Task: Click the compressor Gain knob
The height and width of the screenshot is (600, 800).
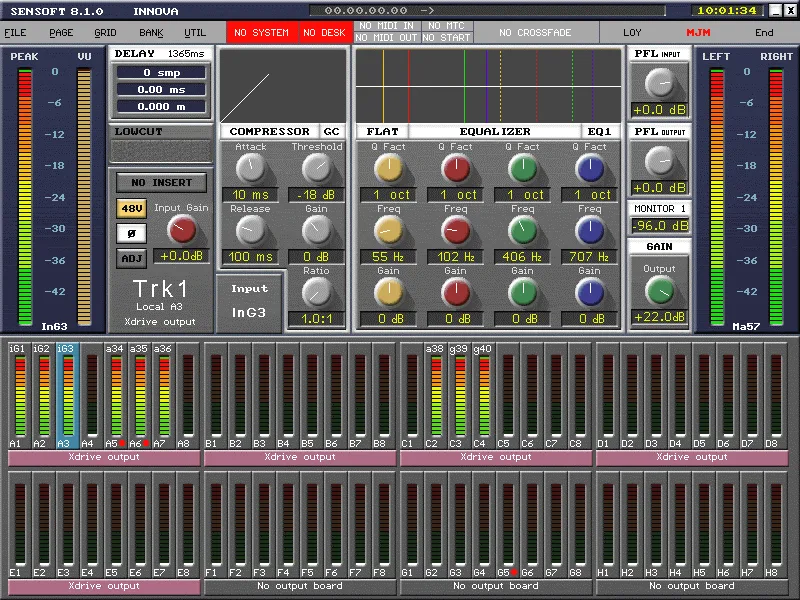Action: click(317, 231)
